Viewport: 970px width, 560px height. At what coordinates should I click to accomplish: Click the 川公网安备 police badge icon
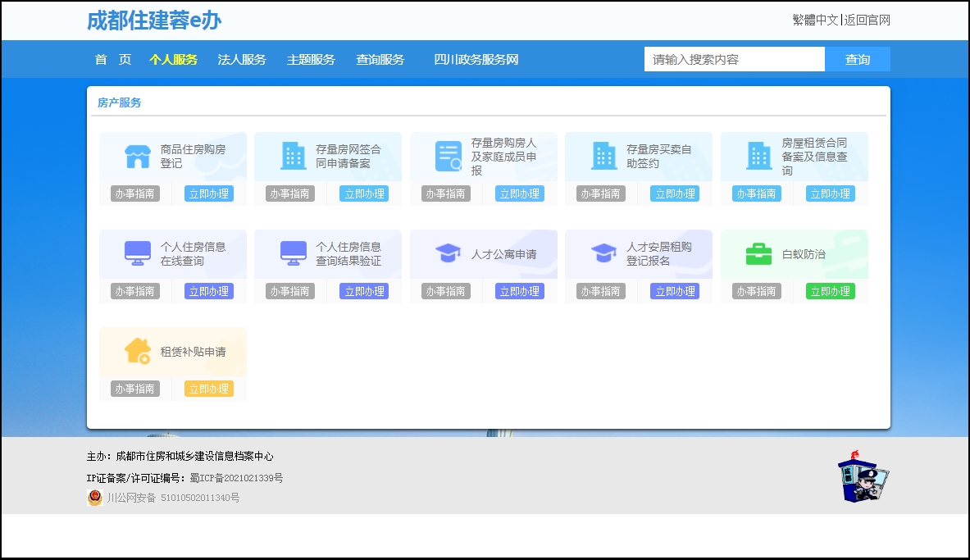coord(93,498)
